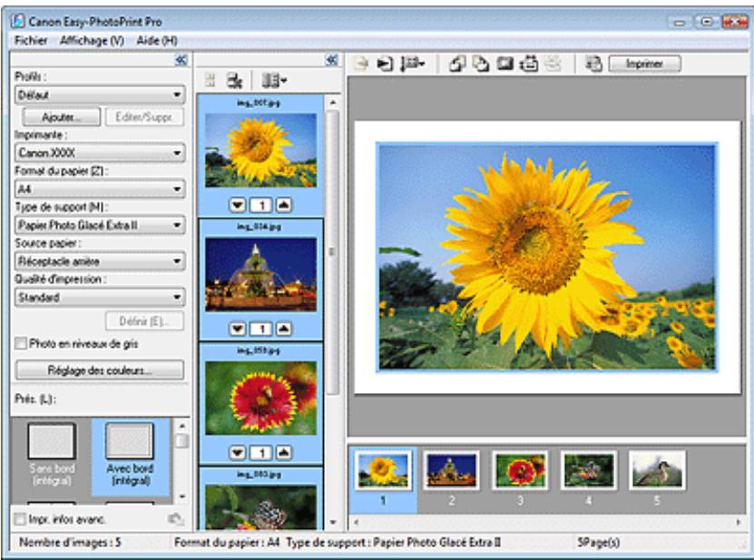Click the Imprimer button

[x=645, y=64]
